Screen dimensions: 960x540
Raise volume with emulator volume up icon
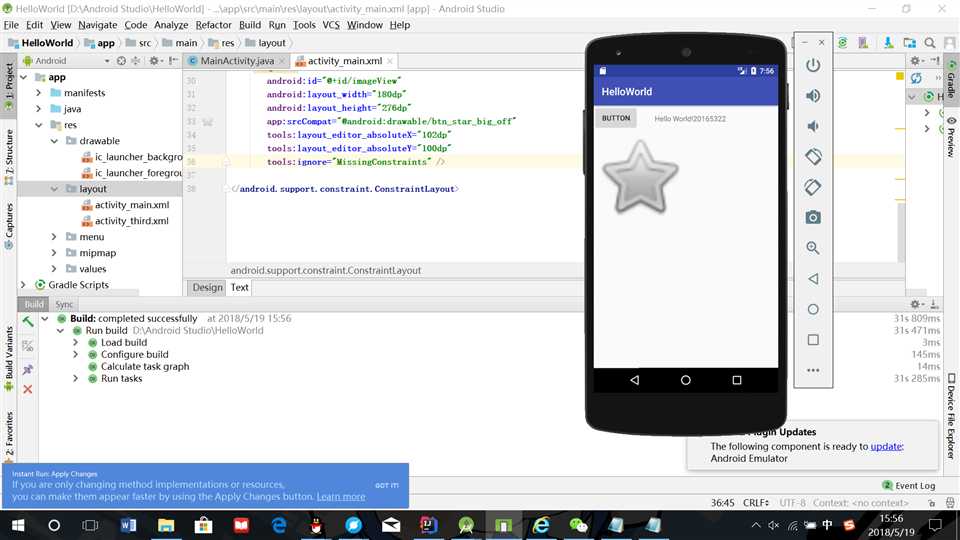tap(813, 96)
